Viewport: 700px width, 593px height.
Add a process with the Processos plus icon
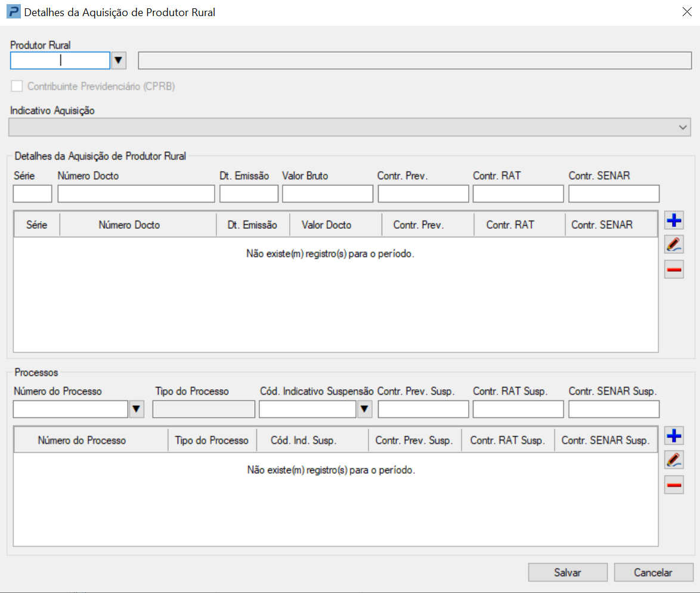click(x=674, y=436)
